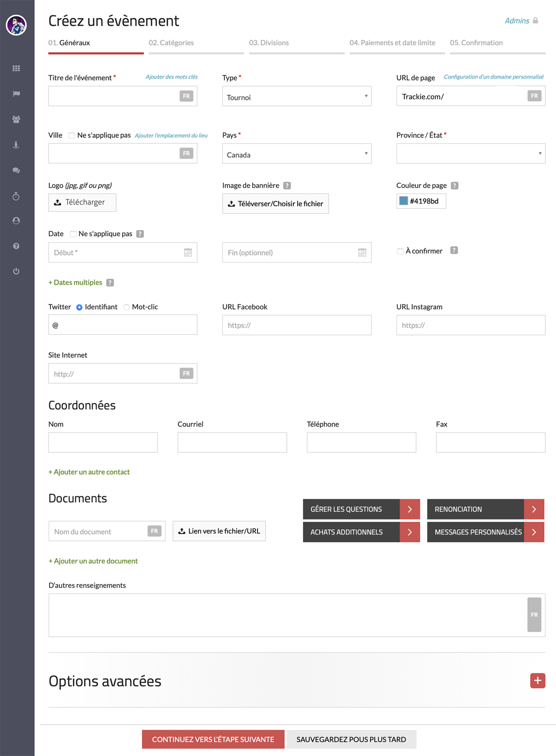Go to 04. Paiements et date limite tab
Image resolution: width=556 pixels, height=756 pixels.
(x=392, y=43)
